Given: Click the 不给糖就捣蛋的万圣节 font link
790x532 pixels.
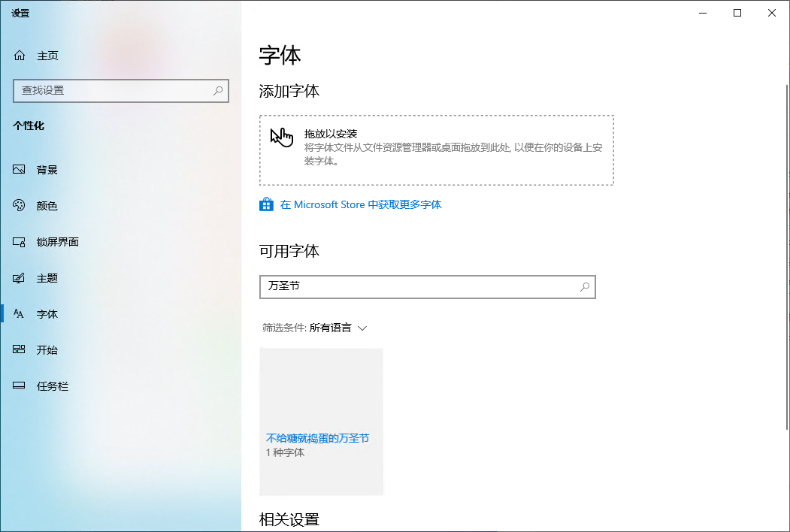Looking at the screenshot, I should click(317, 437).
